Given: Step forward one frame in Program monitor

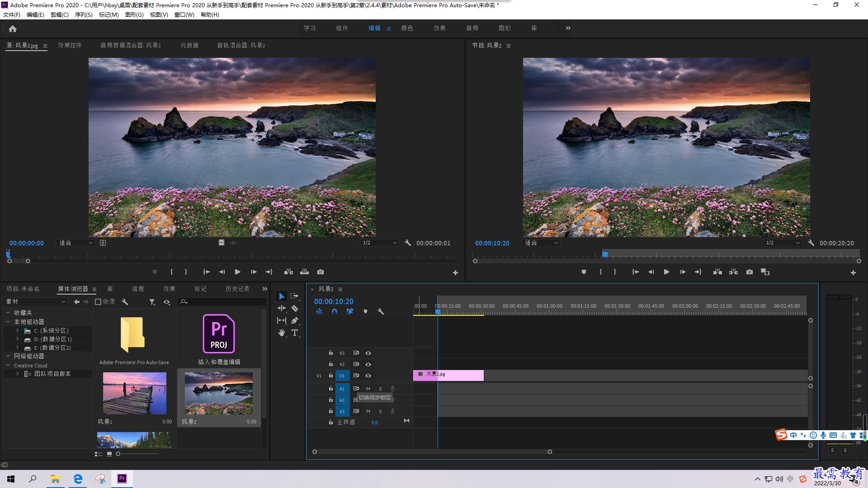Looking at the screenshot, I should (x=683, y=272).
